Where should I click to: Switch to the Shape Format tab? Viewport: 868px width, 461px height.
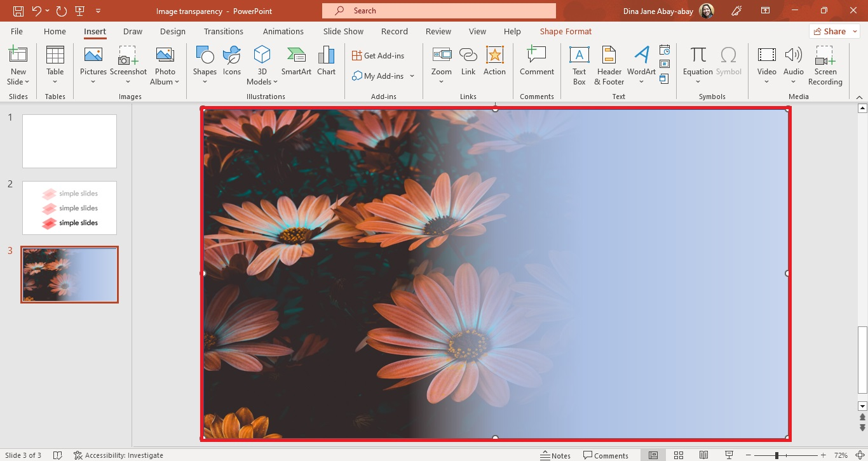pyautogui.click(x=565, y=31)
